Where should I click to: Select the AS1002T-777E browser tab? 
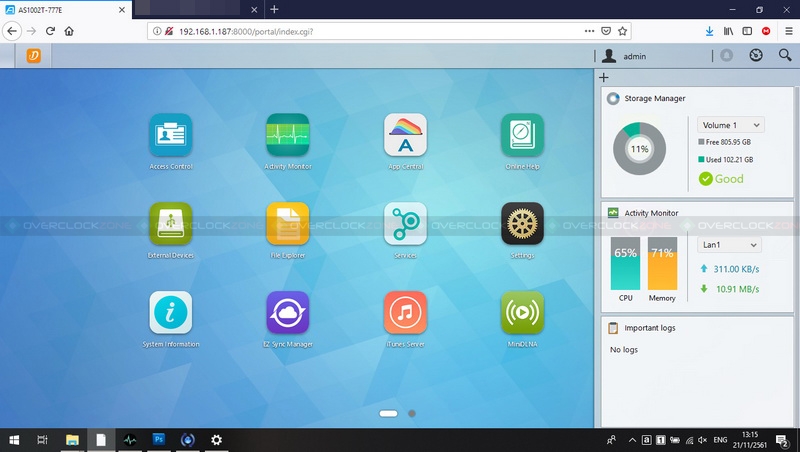pos(66,10)
